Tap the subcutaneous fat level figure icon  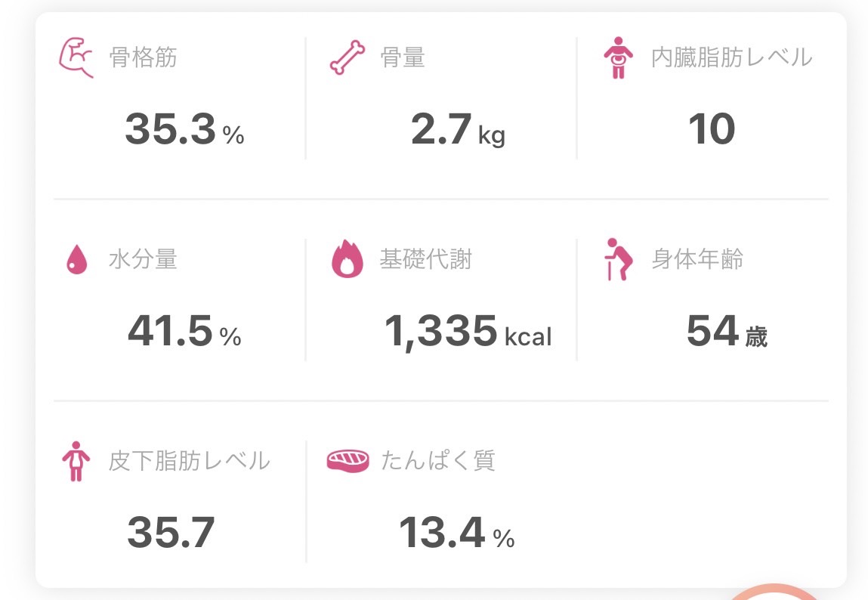coord(76,461)
